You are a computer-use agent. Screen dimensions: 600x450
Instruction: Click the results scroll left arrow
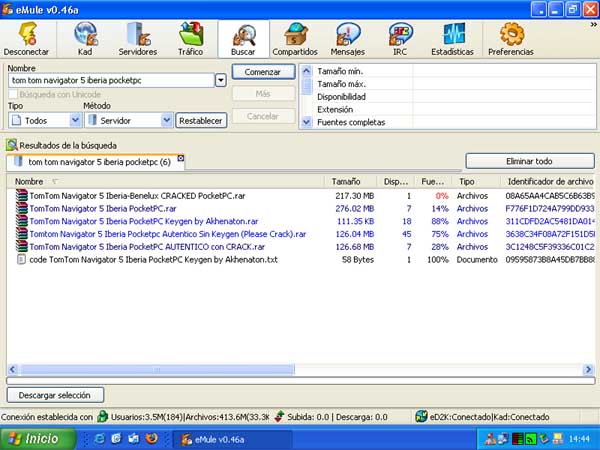(12, 369)
